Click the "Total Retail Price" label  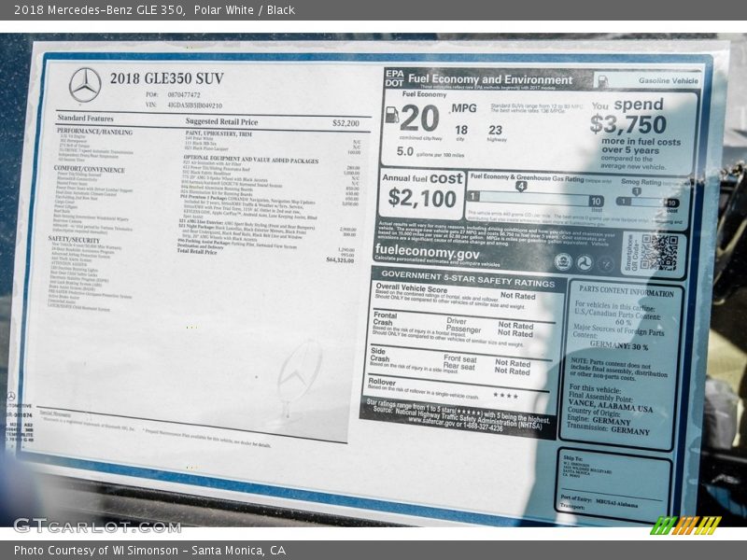197,251
